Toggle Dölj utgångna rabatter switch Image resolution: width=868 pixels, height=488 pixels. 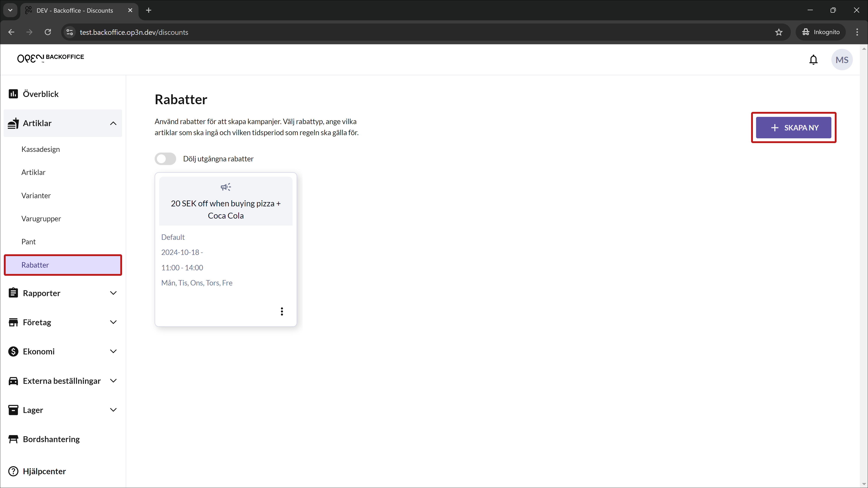165,159
